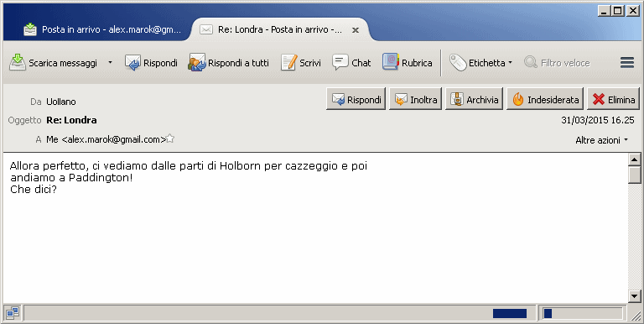Click the inbox icon on first tab
The height and width of the screenshot is (324, 644).
(30, 29)
